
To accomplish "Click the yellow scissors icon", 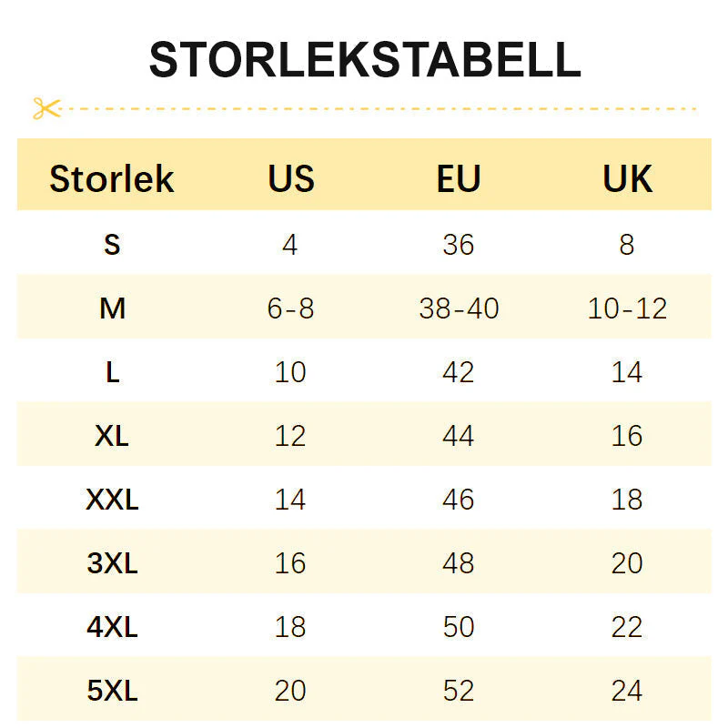I will [x=45, y=108].
